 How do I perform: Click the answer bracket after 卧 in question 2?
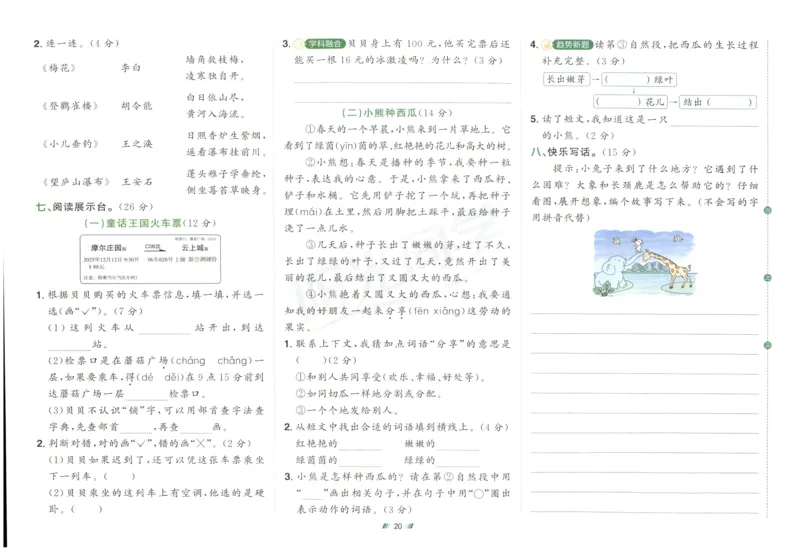tap(86, 509)
